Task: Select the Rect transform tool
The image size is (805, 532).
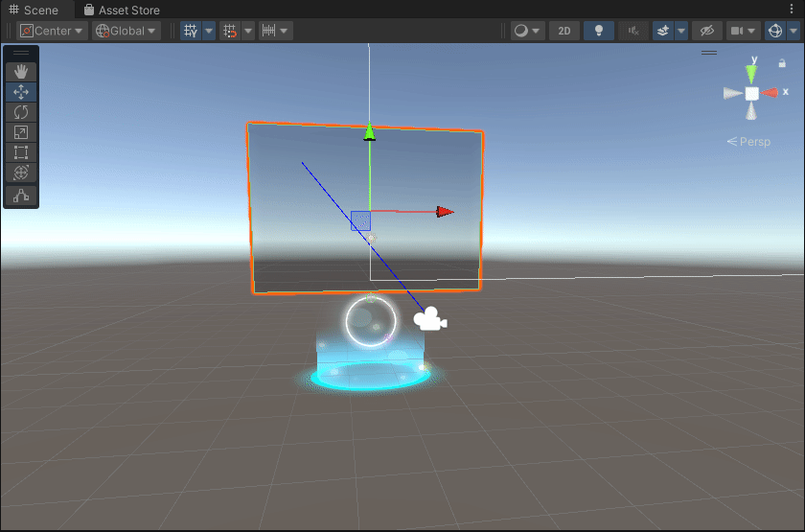Action: (21, 152)
